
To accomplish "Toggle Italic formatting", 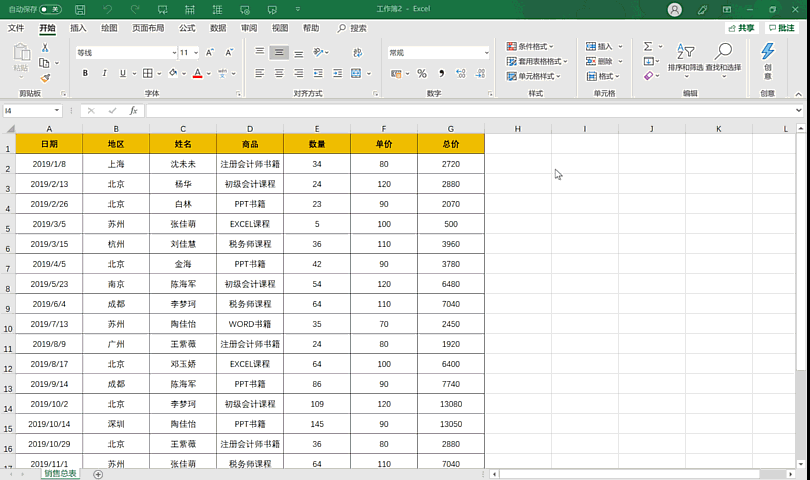I will pyautogui.click(x=104, y=73).
